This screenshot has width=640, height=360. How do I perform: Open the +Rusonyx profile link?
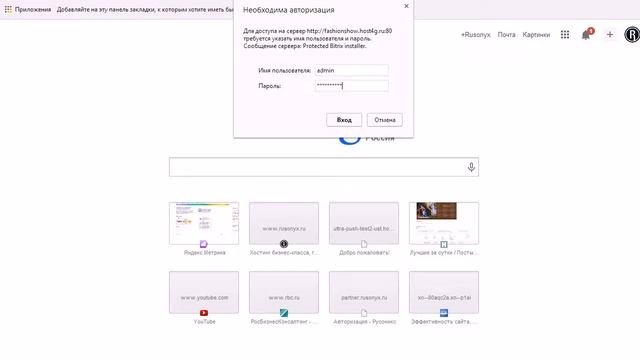click(476, 35)
